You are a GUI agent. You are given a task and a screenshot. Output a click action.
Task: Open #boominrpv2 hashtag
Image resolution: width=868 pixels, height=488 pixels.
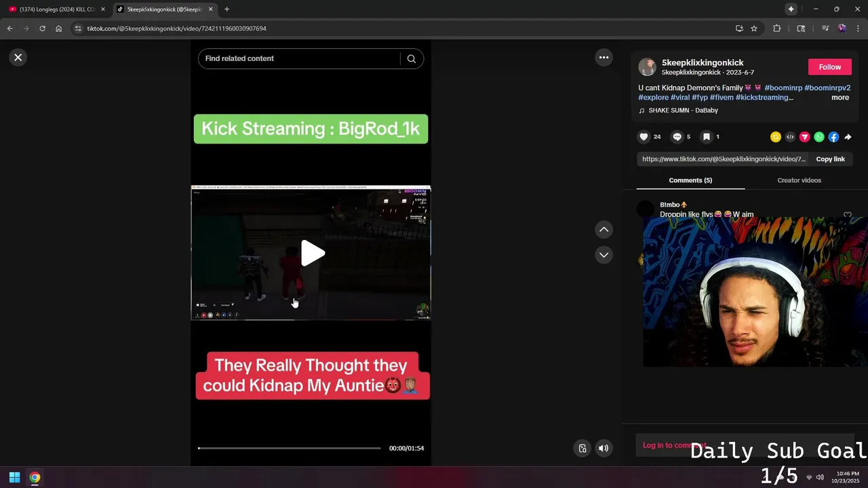tap(827, 88)
